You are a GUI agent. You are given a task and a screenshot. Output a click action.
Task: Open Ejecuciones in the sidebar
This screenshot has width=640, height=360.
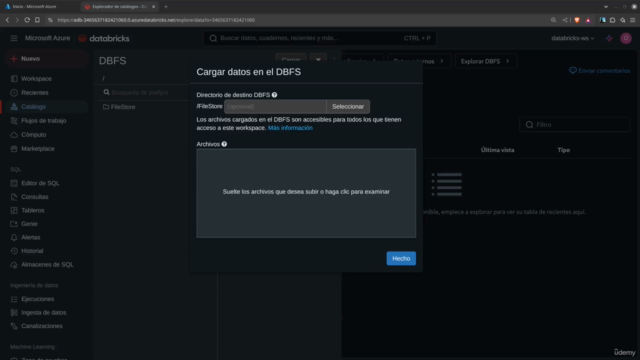click(38, 299)
